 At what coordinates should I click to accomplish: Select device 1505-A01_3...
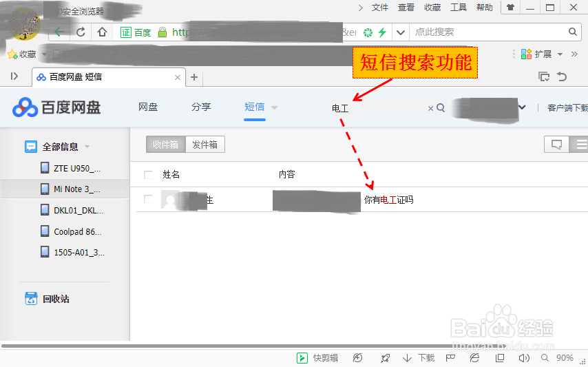point(72,252)
